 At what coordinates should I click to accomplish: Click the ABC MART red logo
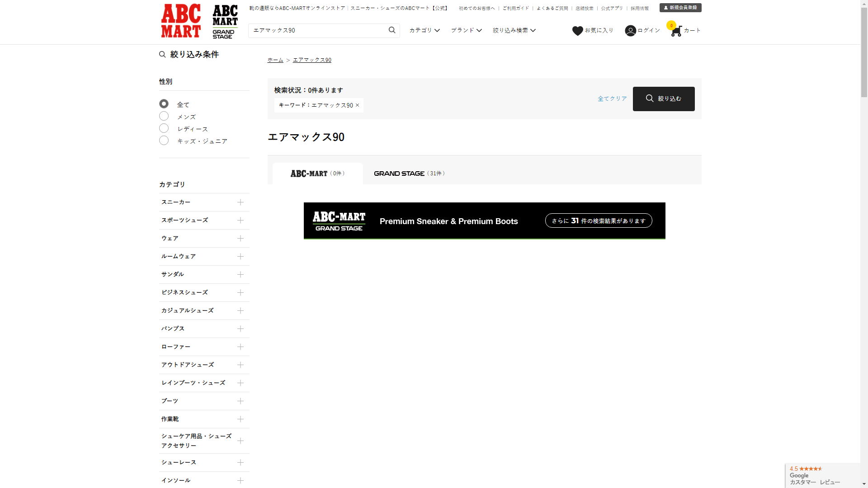pos(181,21)
